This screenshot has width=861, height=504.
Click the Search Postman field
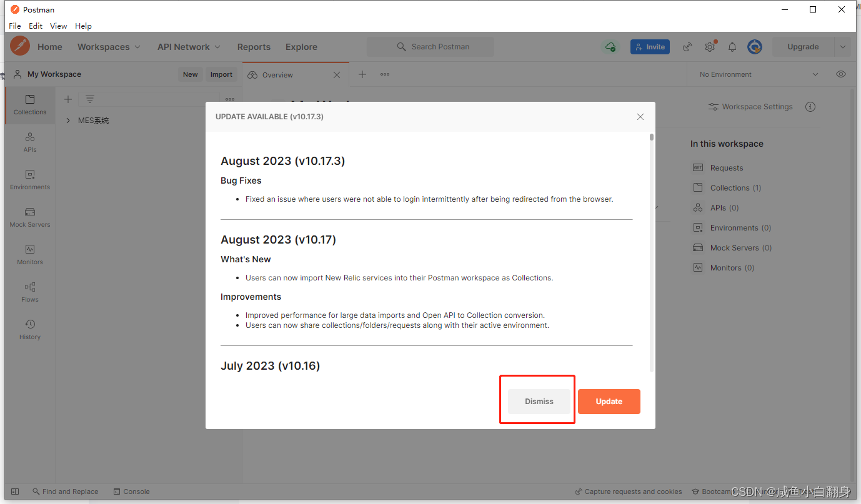430,47
